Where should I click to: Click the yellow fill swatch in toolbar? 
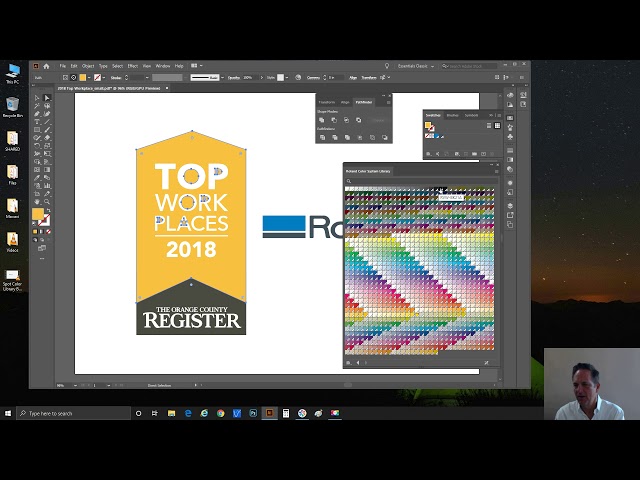pos(37,214)
